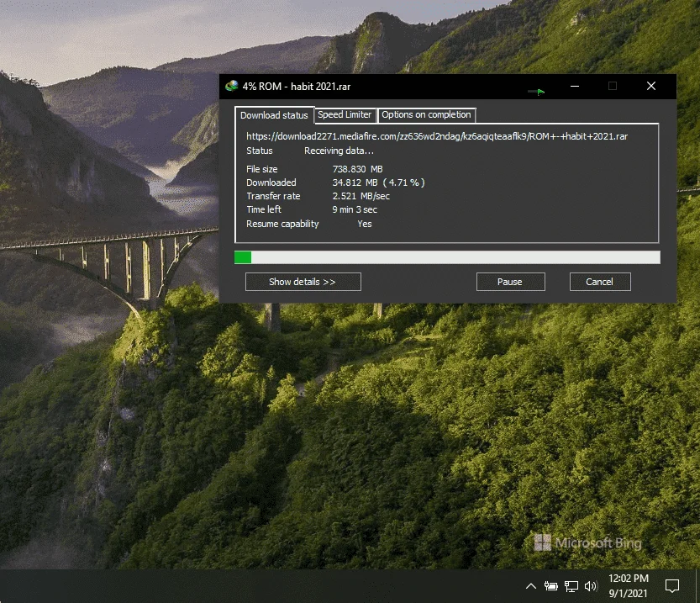Screen dimensions: 700x603
Task: Click the 2.521 MB/sec transfer rate
Action: 361,196
